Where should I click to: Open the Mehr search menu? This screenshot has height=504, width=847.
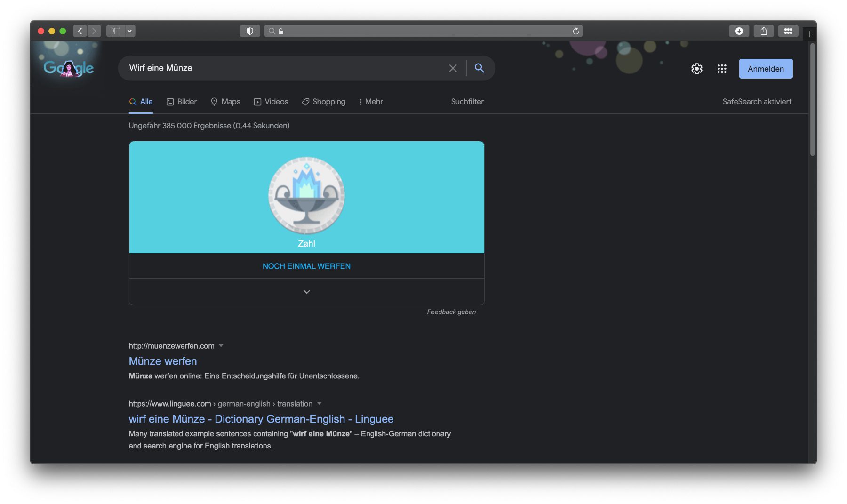point(371,102)
